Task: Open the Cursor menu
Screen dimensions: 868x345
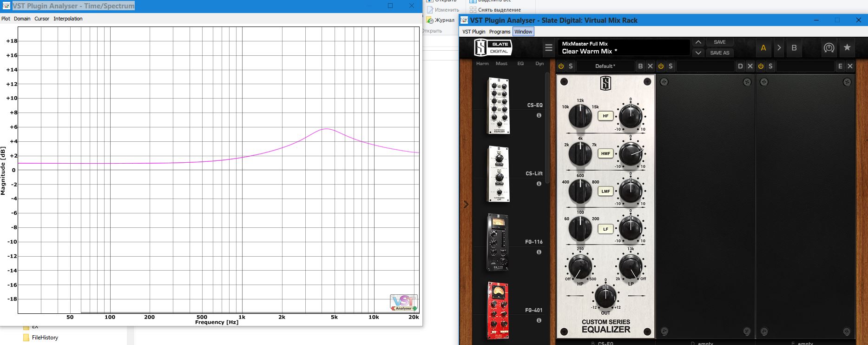Action: pyautogui.click(x=42, y=19)
